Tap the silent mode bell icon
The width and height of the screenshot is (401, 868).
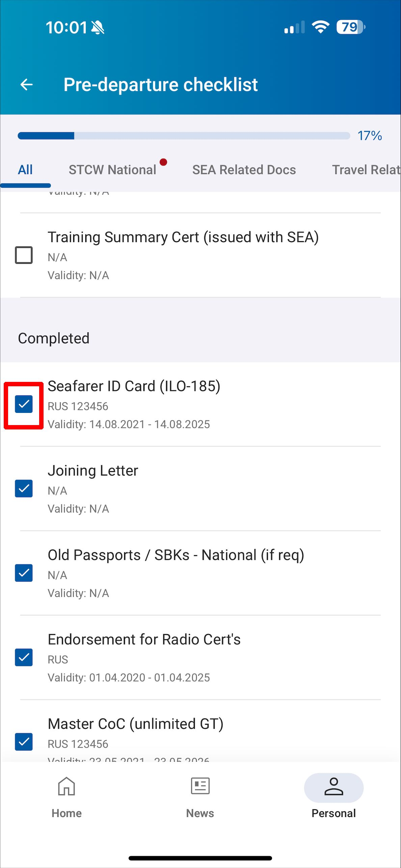tap(98, 27)
